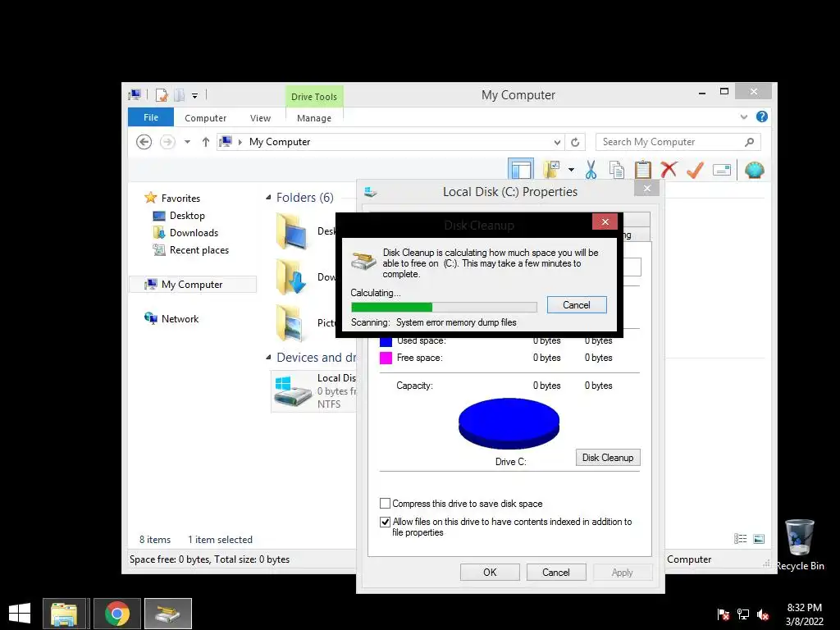Click the orange checkmark Properties icon
This screenshot has height=630, width=840.
click(x=695, y=170)
